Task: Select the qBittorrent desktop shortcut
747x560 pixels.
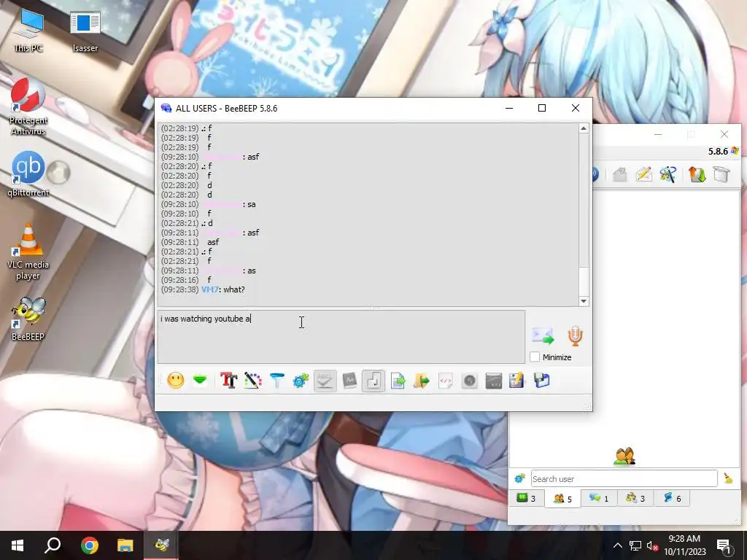Action: [28, 174]
